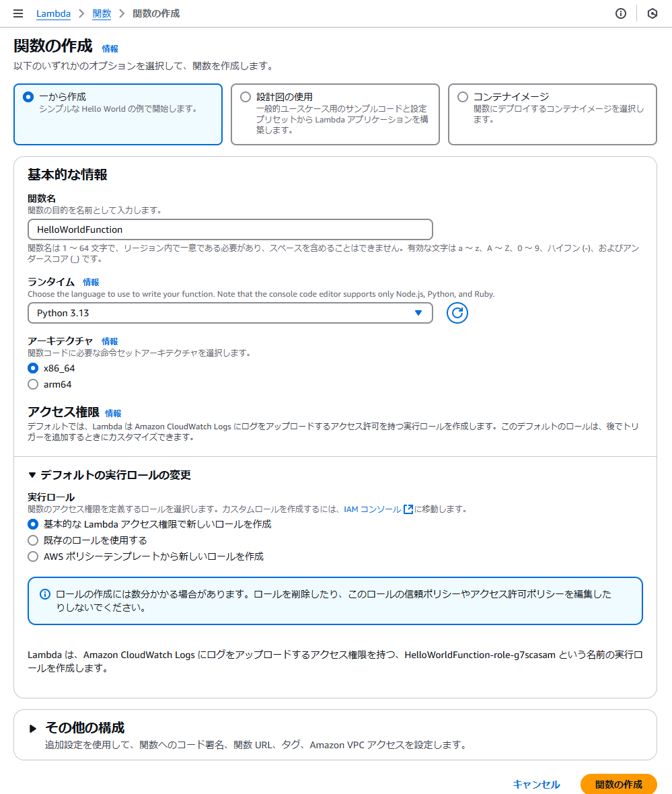Go to Lambda breadcrumb
Viewport: 672px width, 794px height.
tap(53, 13)
